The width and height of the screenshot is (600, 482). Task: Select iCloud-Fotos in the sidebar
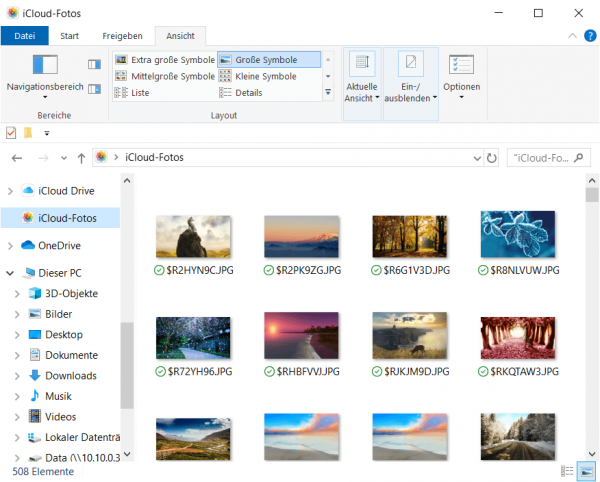[60, 218]
